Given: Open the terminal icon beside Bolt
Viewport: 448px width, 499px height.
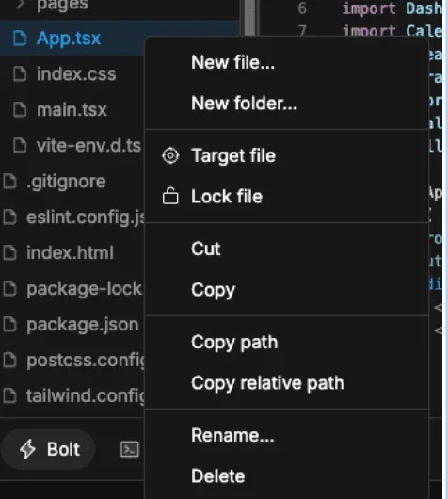Looking at the screenshot, I should [130, 449].
